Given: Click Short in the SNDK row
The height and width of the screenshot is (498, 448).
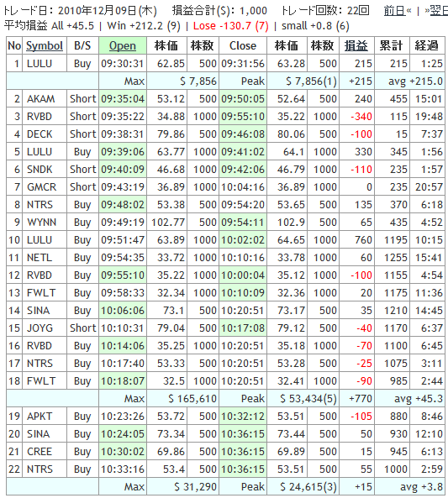Looking at the screenshot, I should pyautogui.click(x=82, y=170).
